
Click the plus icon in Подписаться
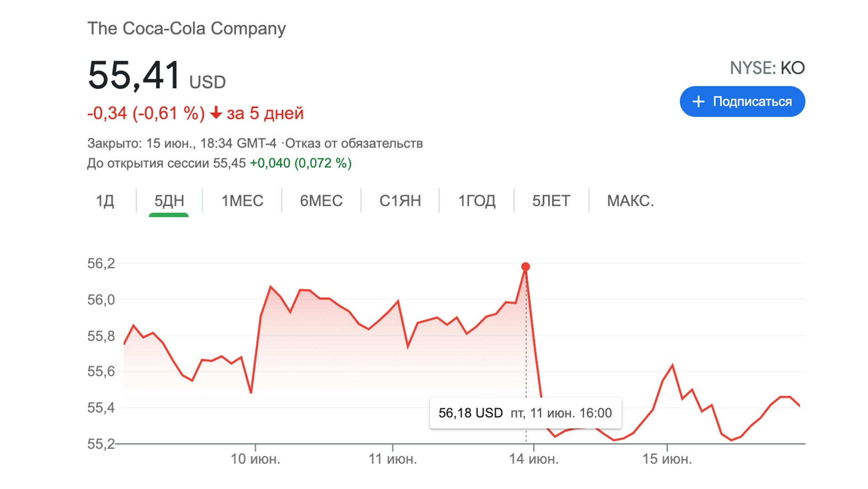[x=699, y=101]
